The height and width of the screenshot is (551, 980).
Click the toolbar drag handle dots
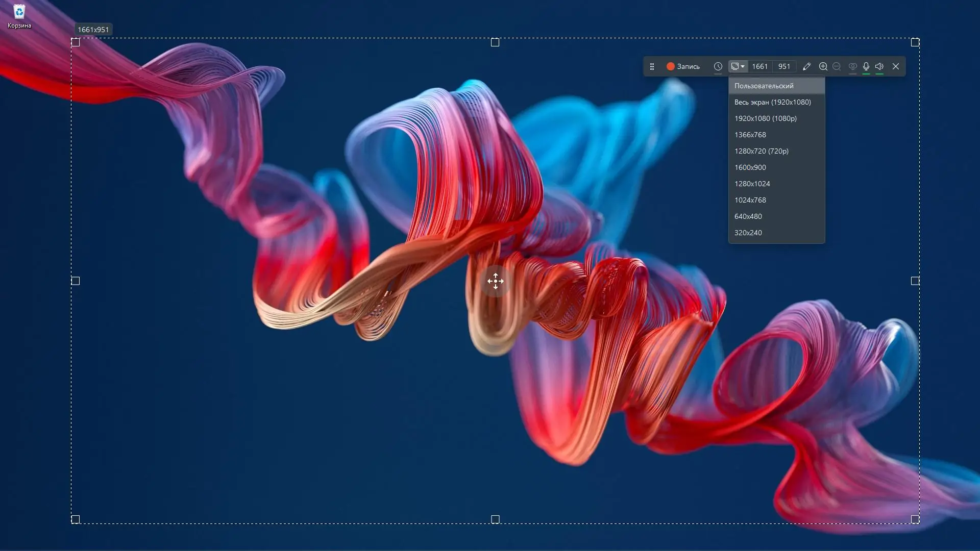pos(652,66)
